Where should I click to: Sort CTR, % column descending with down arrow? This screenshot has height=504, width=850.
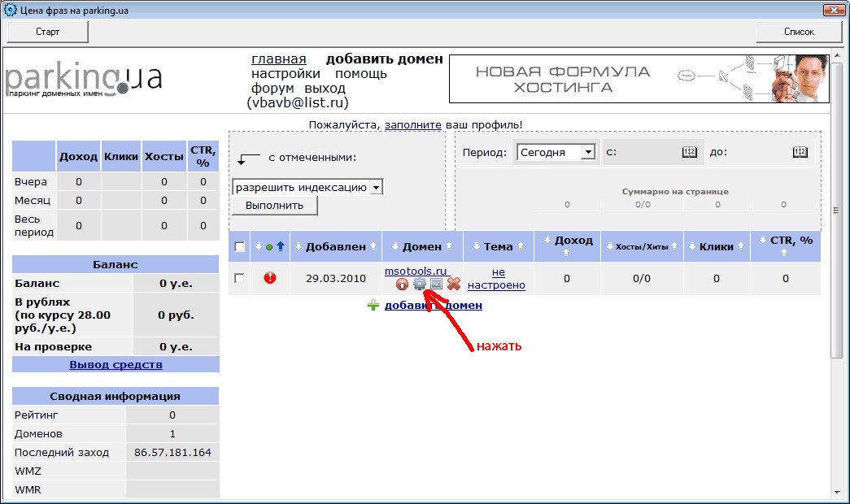point(763,240)
